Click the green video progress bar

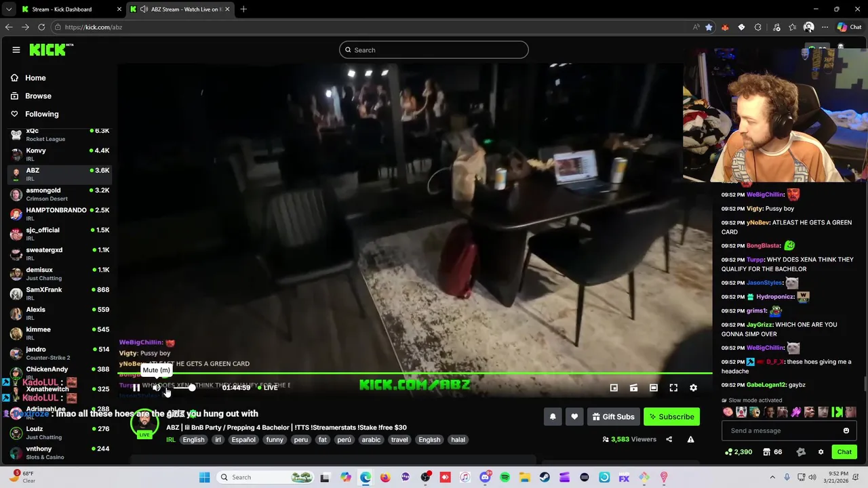[x=415, y=373]
